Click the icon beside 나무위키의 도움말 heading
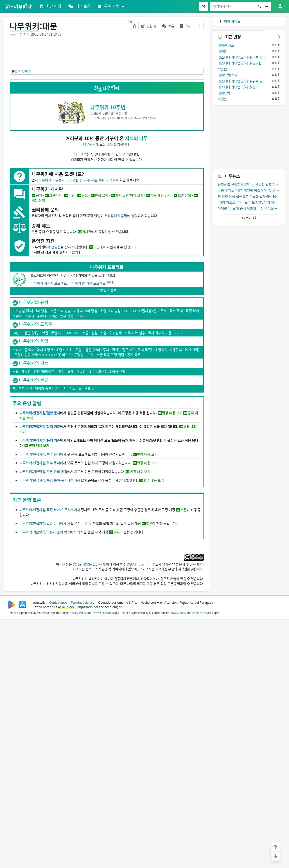289x868 pixels. (x=15, y=325)
